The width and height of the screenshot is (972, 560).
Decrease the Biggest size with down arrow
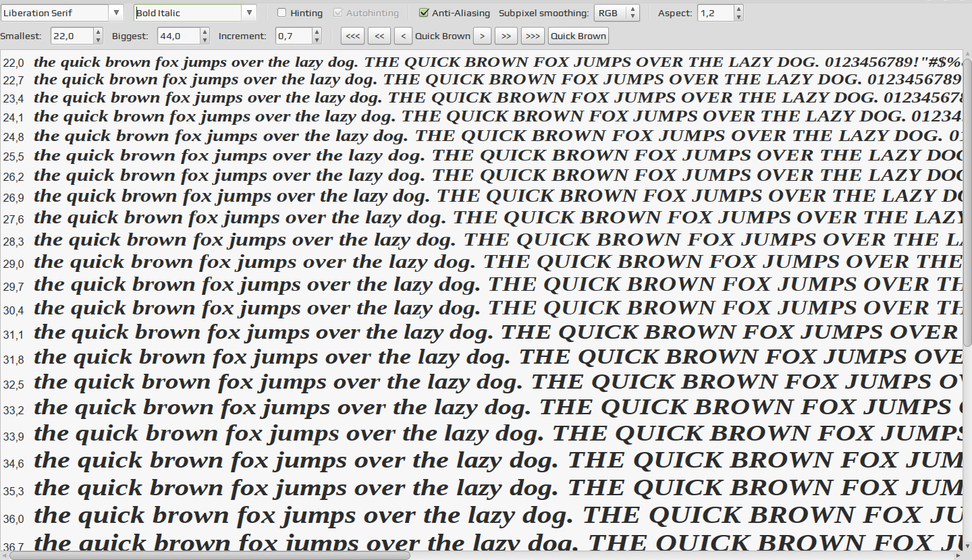point(205,40)
